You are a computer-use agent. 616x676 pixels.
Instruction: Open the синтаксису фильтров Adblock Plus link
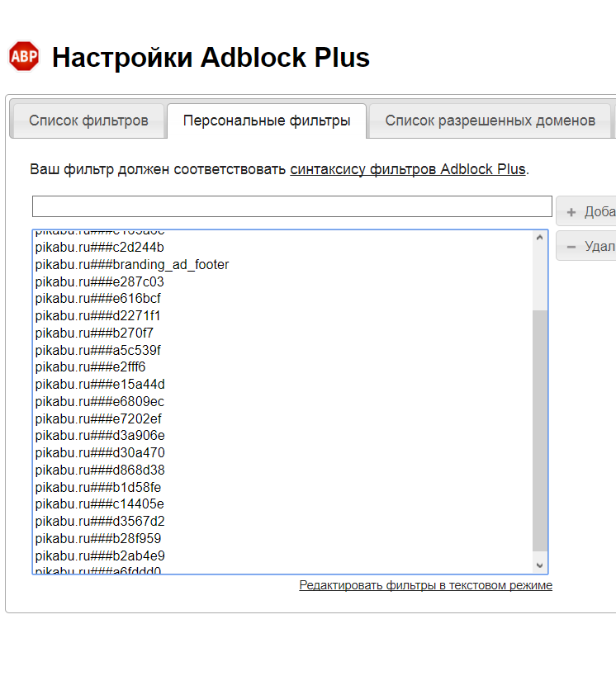coord(407,169)
